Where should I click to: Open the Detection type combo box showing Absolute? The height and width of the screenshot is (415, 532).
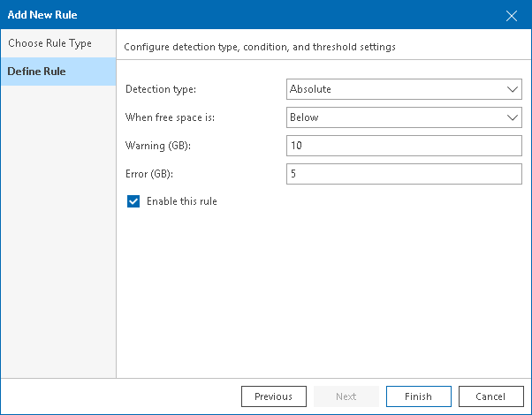[395, 89]
